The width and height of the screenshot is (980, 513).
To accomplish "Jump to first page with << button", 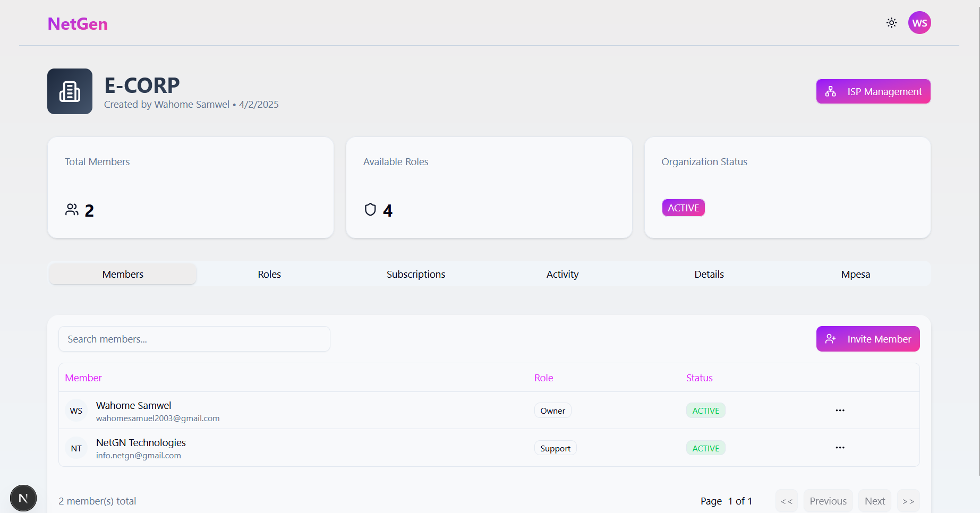I will [x=787, y=501].
